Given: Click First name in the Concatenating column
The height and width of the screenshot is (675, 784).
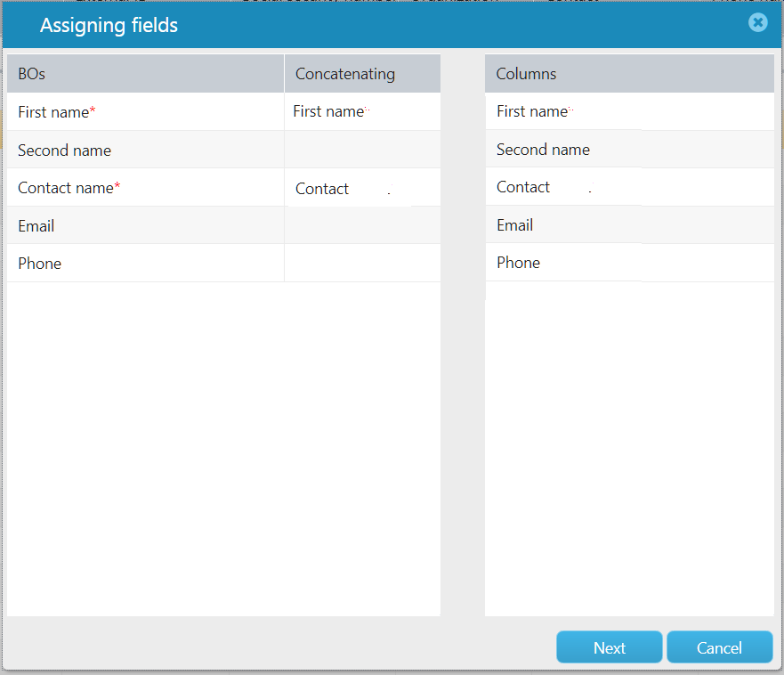Looking at the screenshot, I should [x=362, y=111].
